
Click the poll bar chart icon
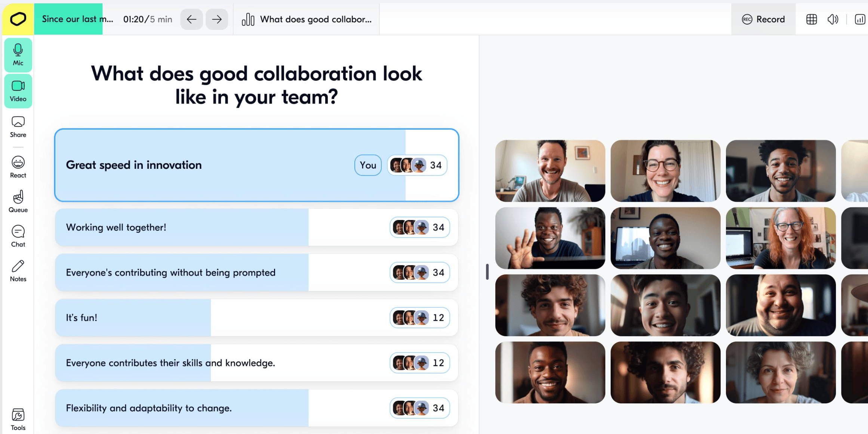(x=248, y=19)
